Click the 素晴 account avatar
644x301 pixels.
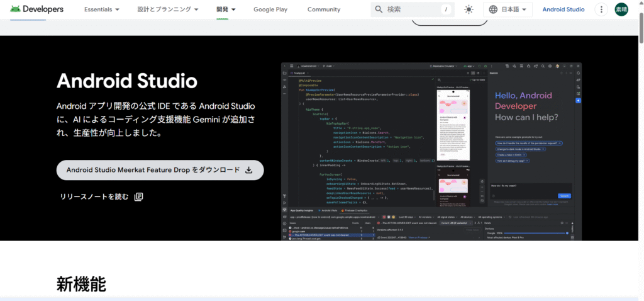pyautogui.click(x=621, y=9)
